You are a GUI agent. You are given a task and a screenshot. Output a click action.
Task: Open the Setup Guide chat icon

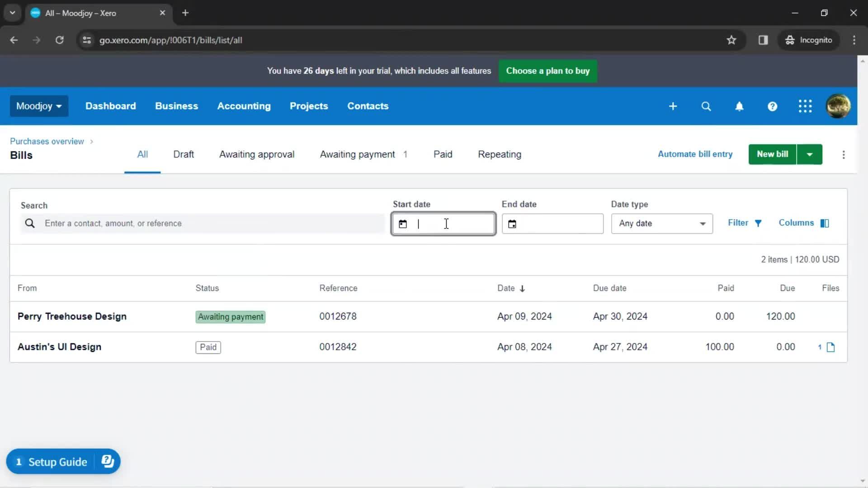tap(108, 461)
